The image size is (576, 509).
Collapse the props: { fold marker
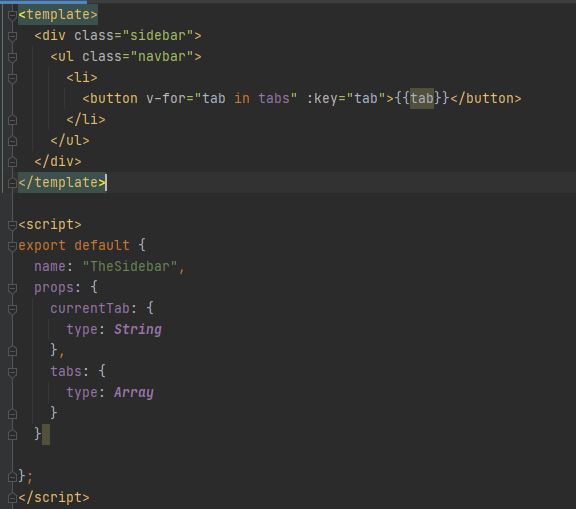pyautogui.click(x=12, y=288)
